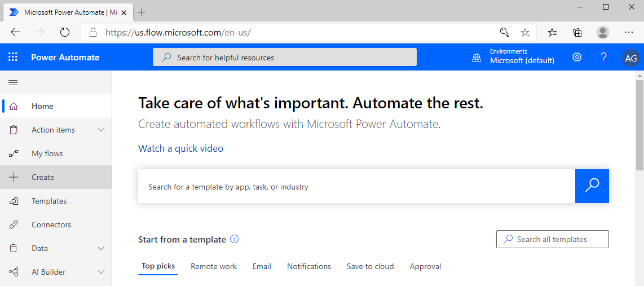Image resolution: width=644 pixels, height=286 pixels.
Task: Open the browser Favorites list icon
Action: [x=553, y=33]
